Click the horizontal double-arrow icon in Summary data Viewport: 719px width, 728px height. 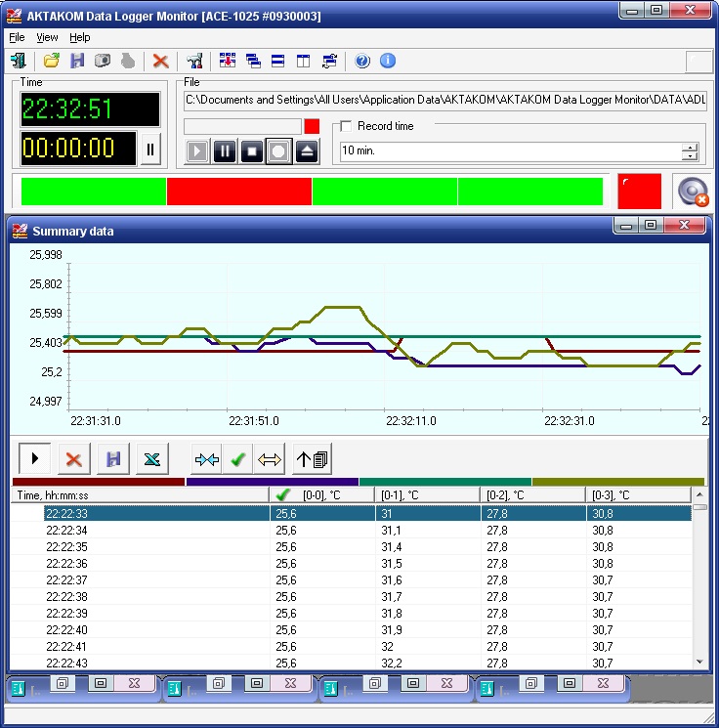(269, 458)
